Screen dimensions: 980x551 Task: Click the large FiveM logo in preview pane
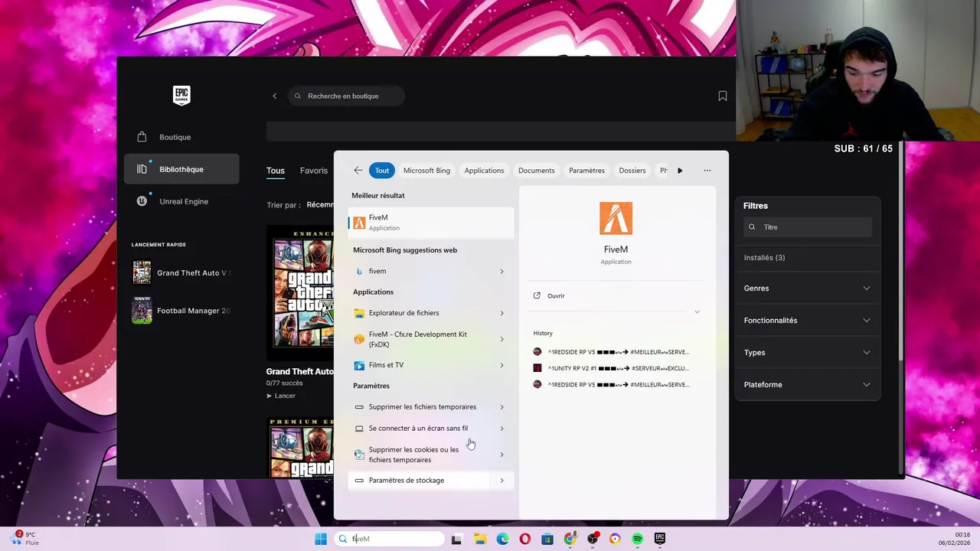tap(616, 218)
